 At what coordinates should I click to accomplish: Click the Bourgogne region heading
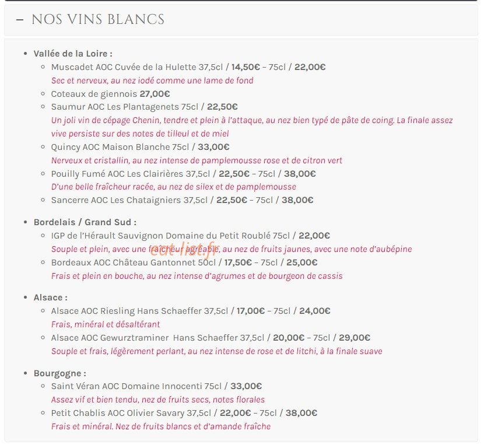point(60,373)
